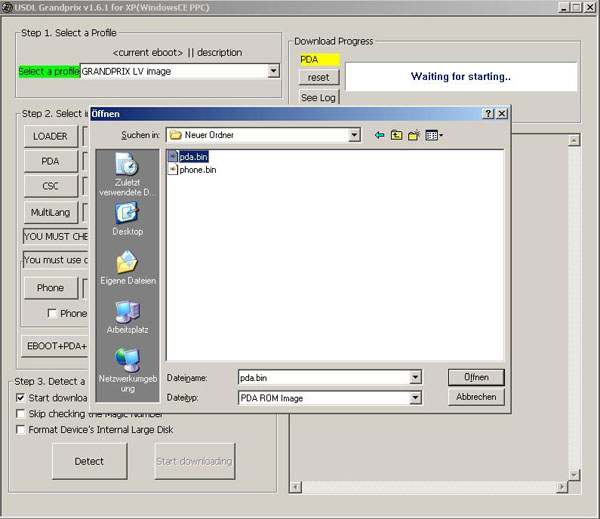Create a new folder using toolbar icon
The width and height of the screenshot is (600, 519).
[413, 135]
